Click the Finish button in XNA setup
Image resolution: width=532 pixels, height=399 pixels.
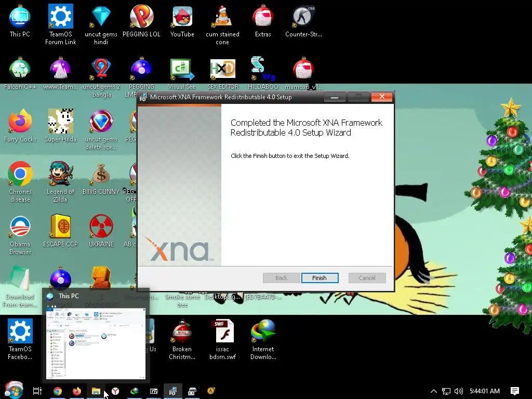320,278
